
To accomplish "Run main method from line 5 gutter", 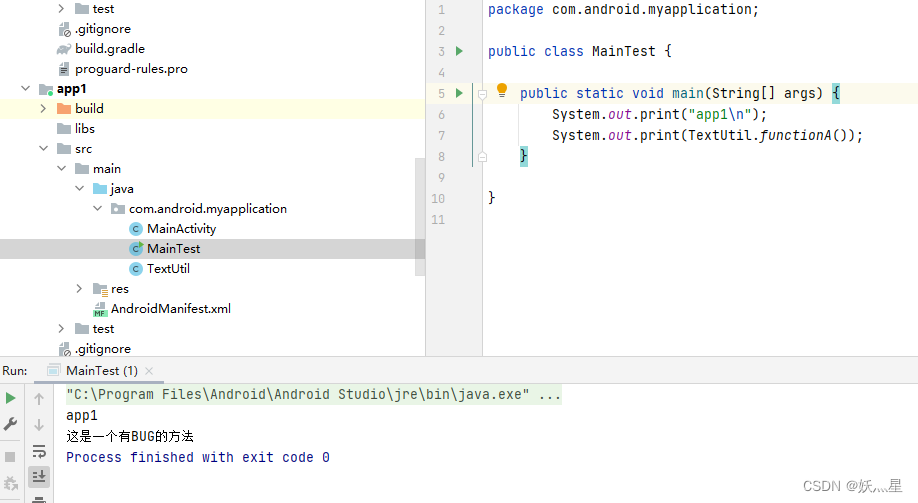I will [x=460, y=93].
